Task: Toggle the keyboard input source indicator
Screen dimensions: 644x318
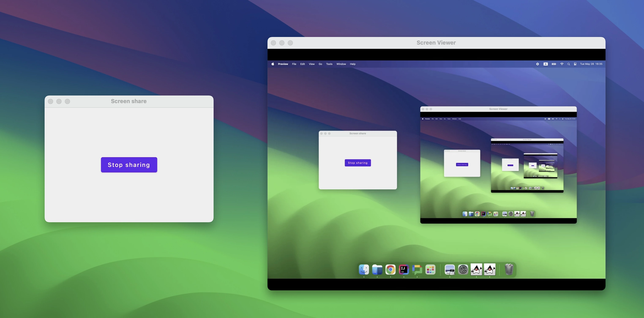Action: pyautogui.click(x=545, y=64)
